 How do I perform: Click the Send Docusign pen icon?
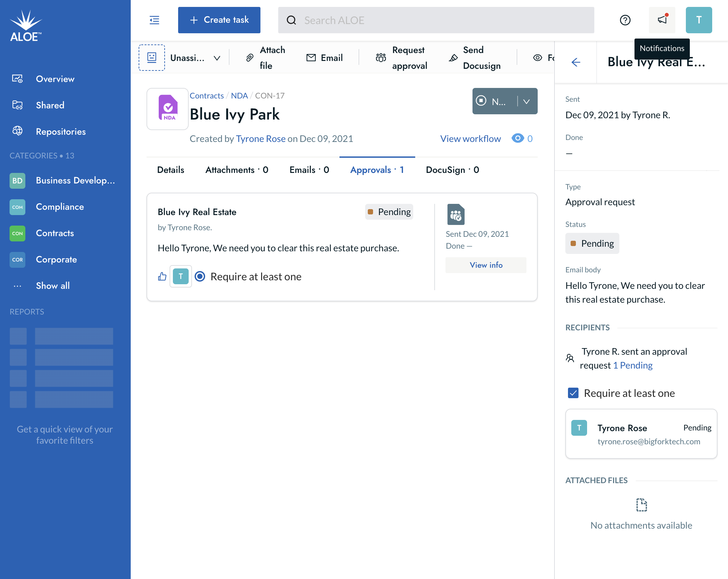(x=453, y=58)
